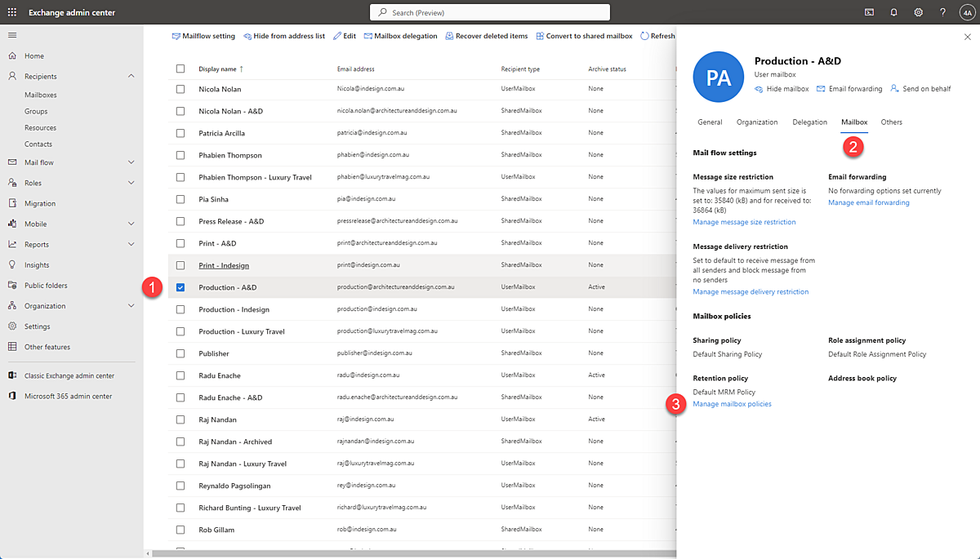
Task: Collapse the Recipients section chevron
Action: pyautogui.click(x=131, y=76)
